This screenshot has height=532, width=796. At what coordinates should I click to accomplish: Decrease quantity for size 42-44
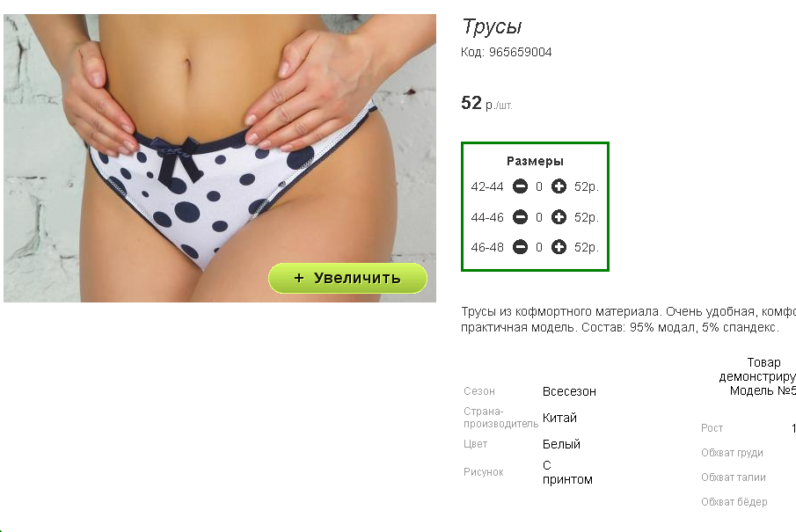coord(520,186)
